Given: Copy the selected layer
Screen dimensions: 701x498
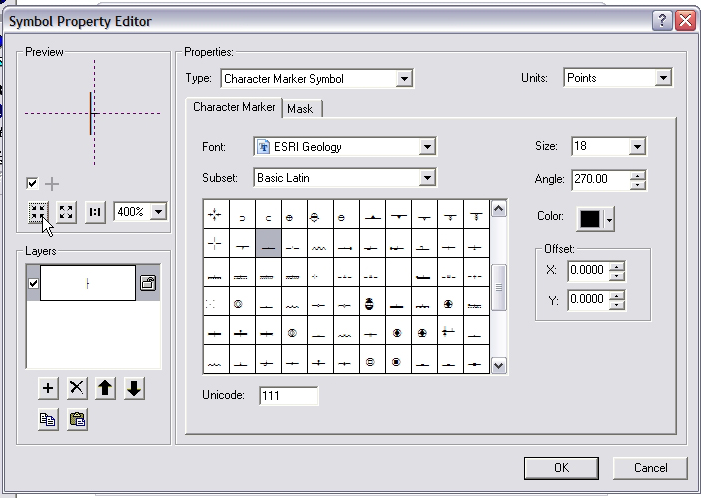Looking at the screenshot, I should [x=47, y=420].
